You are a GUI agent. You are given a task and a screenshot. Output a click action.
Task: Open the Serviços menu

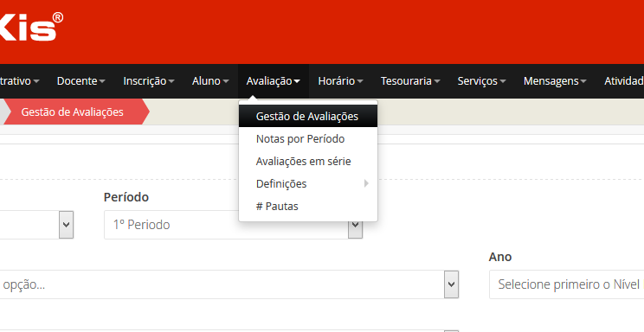click(481, 81)
